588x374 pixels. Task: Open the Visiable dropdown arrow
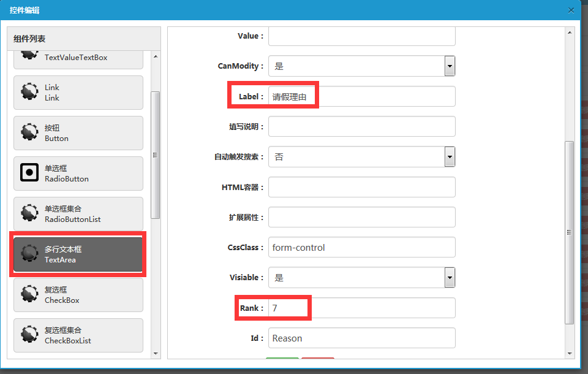pyautogui.click(x=450, y=278)
